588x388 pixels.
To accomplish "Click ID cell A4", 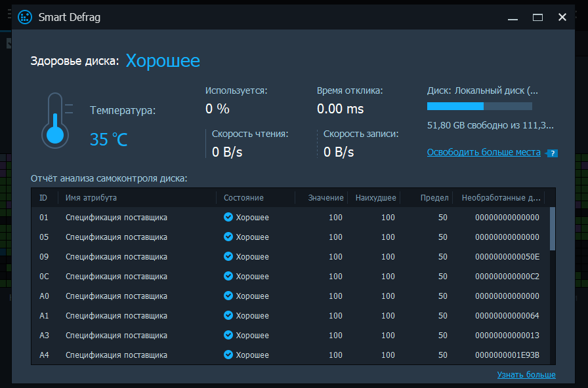I will pyautogui.click(x=44, y=355).
